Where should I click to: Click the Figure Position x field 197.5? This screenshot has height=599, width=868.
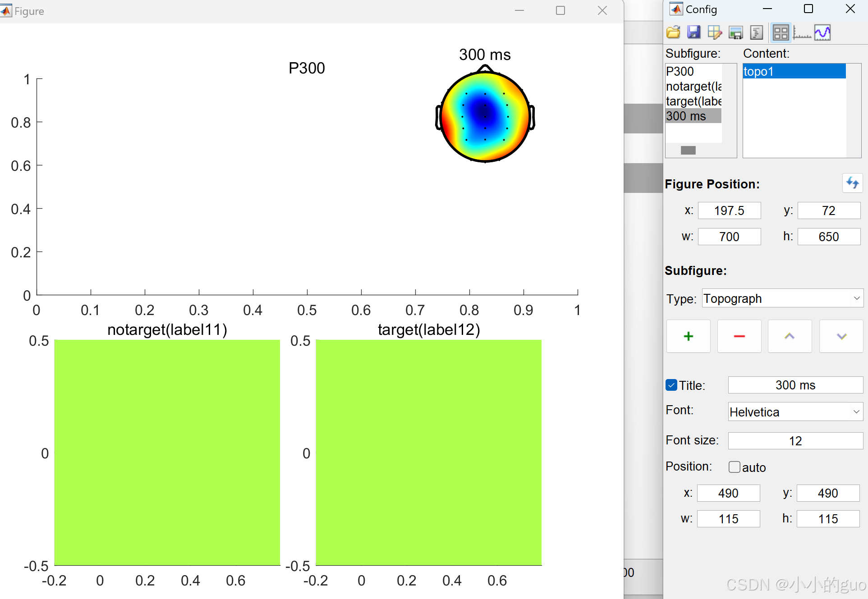pyautogui.click(x=730, y=210)
